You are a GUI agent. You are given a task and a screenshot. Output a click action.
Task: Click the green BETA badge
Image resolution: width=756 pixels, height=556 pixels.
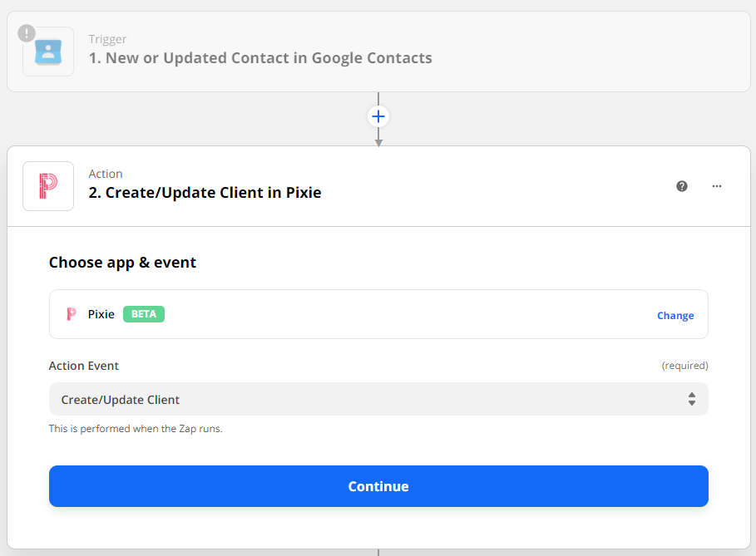pyautogui.click(x=144, y=314)
